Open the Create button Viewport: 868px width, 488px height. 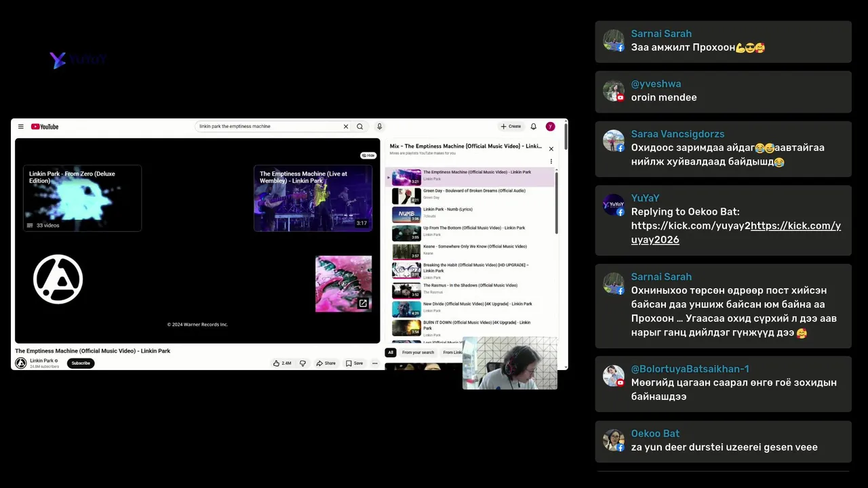tap(511, 127)
